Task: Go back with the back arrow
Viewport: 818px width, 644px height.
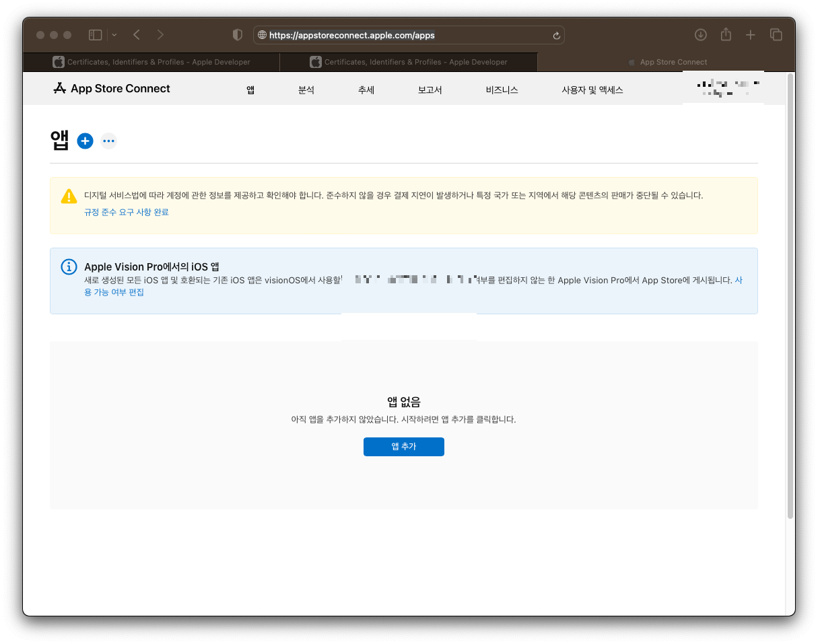Action: pyautogui.click(x=137, y=34)
